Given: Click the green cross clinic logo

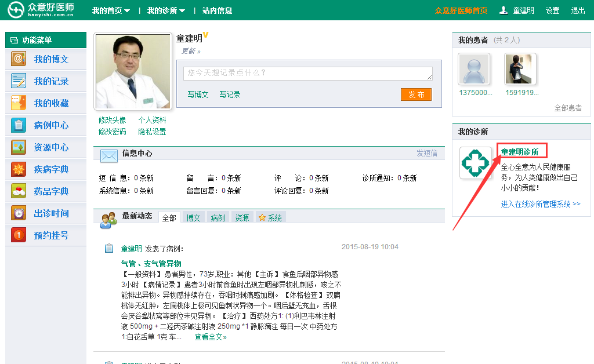Looking at the screenshot, I should (476, 163).
